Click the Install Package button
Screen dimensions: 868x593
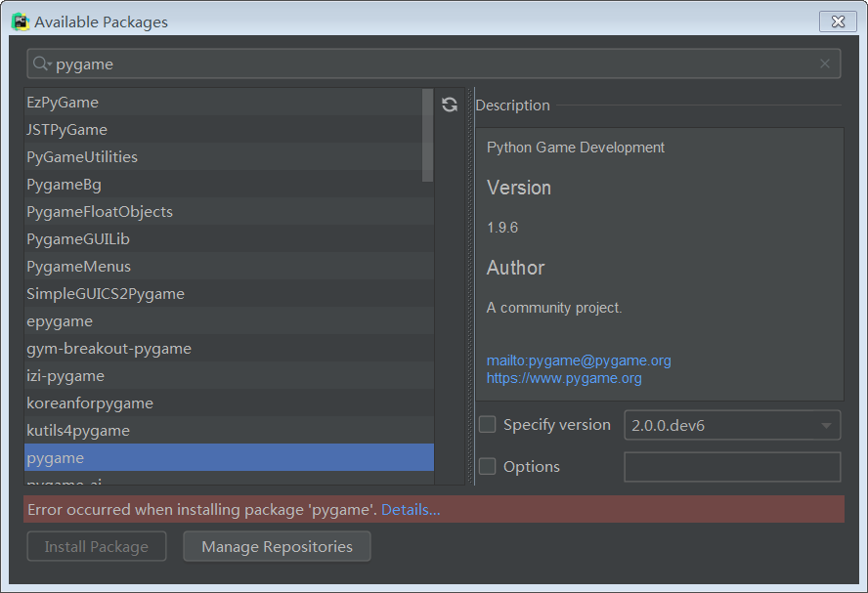[x=97, y=546]
